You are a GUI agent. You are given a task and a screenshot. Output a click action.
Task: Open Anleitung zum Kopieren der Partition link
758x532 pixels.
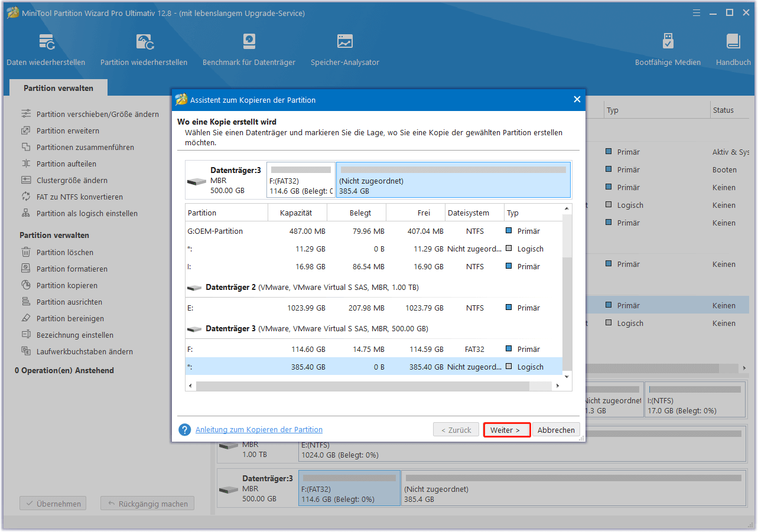259,430
